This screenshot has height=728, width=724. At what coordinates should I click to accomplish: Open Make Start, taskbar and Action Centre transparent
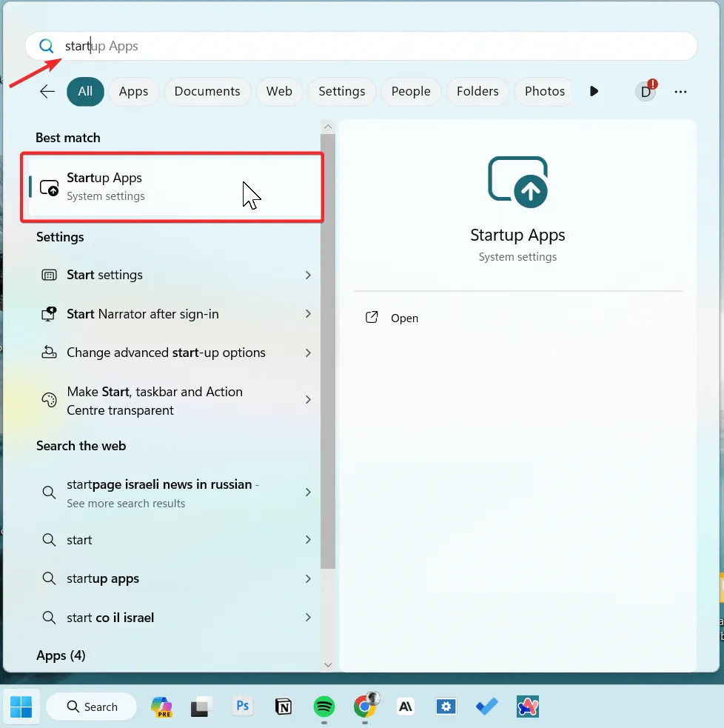pyautogui.click(x=173, y=401)
